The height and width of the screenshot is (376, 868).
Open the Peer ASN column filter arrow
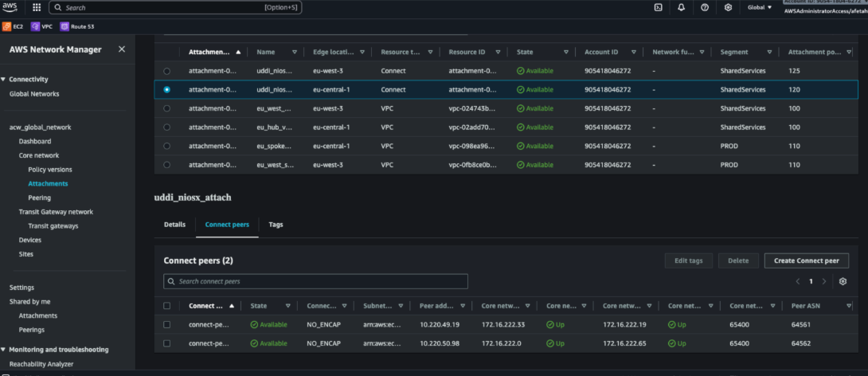pyautogui.click(x=849, y=306)
